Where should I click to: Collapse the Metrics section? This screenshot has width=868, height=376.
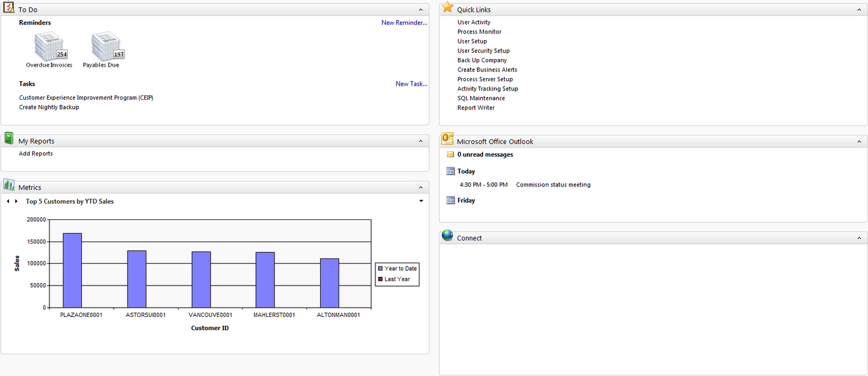421,187
